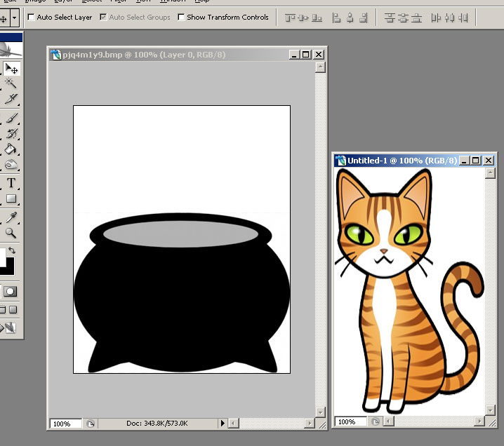Align vertical centers of layers
The height and width of the screenshot is (446, 504).
click(303, 18)
